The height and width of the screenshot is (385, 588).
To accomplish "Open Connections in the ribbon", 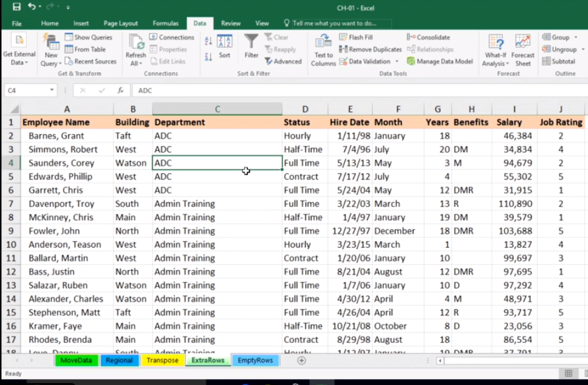I will click(172, 37).
